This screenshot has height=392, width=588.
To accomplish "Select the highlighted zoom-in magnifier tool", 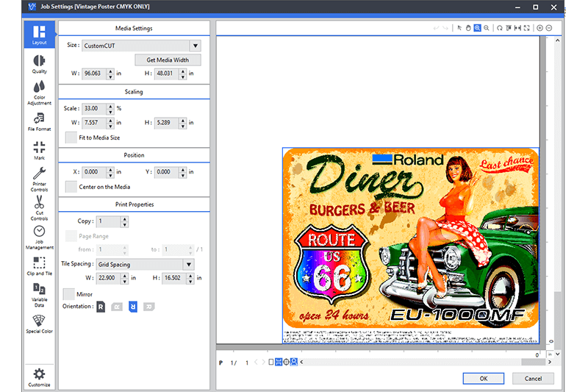I will (477, 28).
